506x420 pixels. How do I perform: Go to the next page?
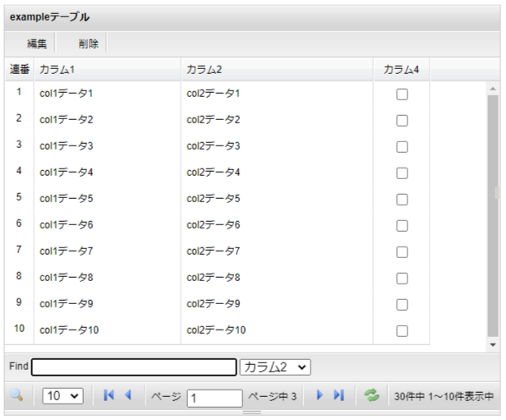pyautogui.click(x=320, y=395)
